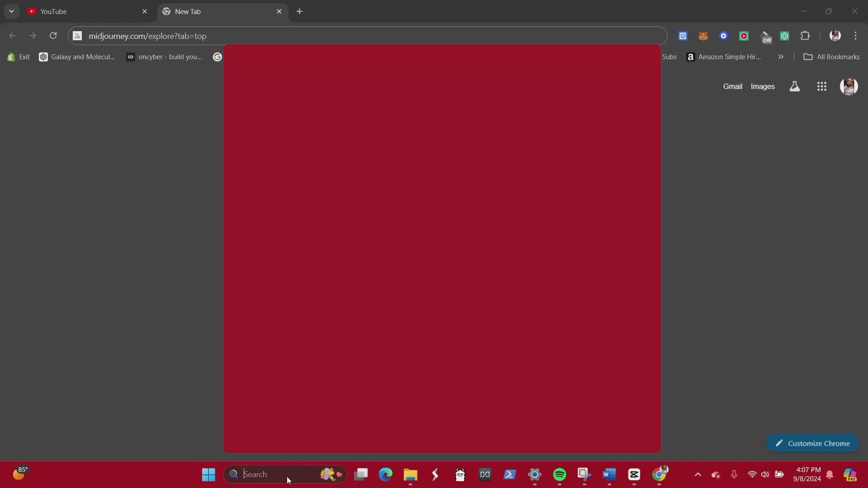Launch CapCut from the taskbar
Viewport: 868px width, 488px height.
[x=634, y=474]
